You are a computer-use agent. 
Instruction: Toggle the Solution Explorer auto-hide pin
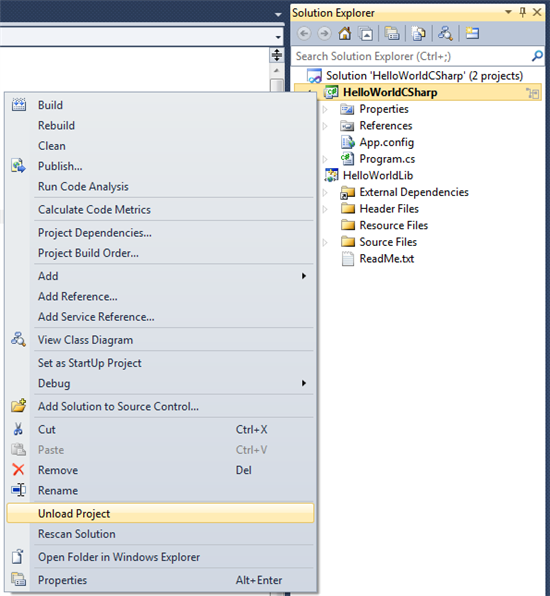(523, 12)
